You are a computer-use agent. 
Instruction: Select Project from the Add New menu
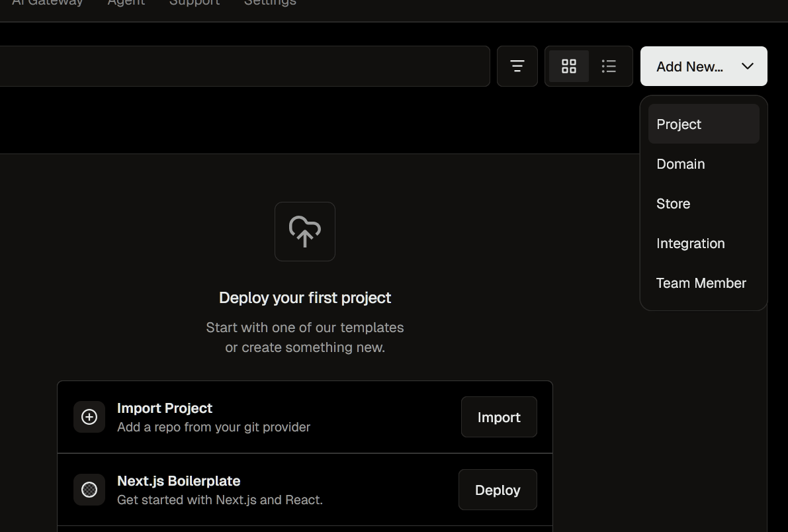pos(703,124)
